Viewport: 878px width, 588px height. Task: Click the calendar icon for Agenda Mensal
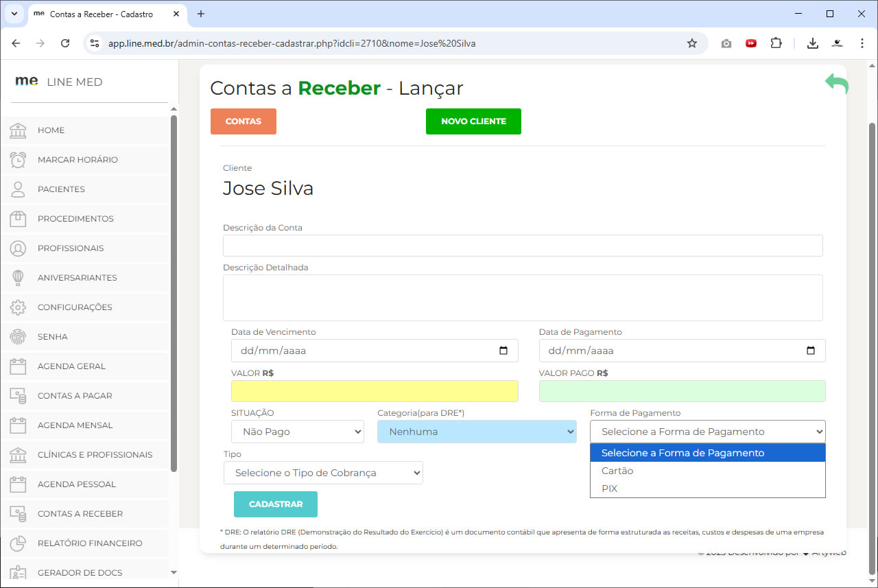pyautogui.click(x=18, y=425)
